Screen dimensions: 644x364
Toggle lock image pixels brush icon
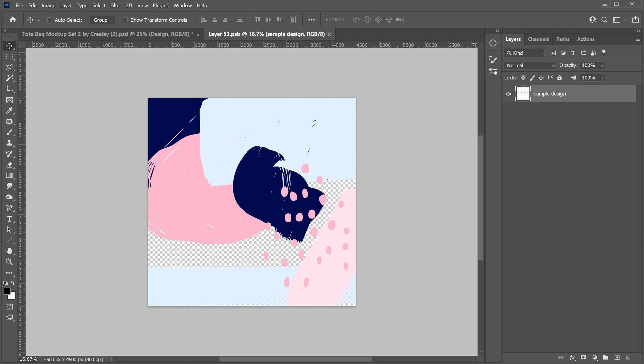point(532,78)
